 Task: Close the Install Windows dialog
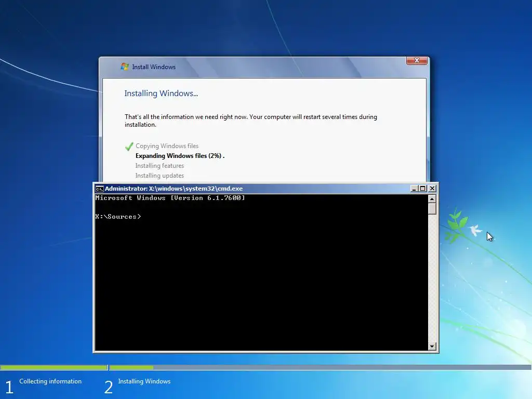[417, 60]
